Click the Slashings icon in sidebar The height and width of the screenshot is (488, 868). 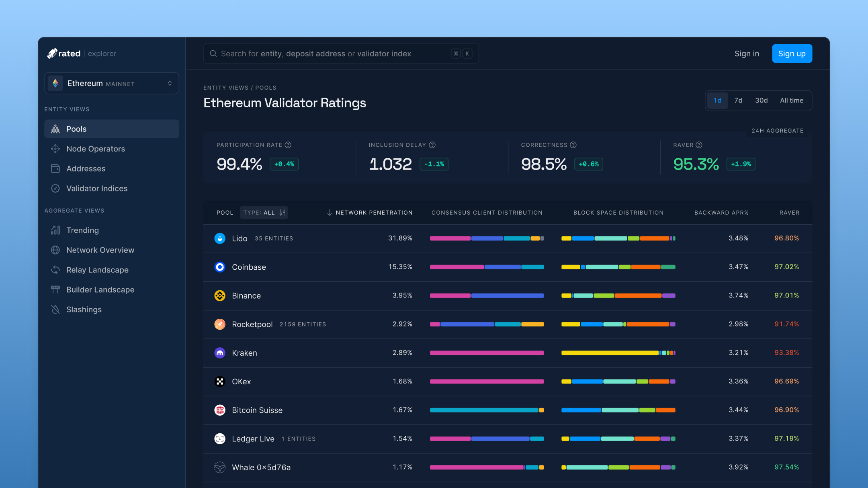click(55, 310)
